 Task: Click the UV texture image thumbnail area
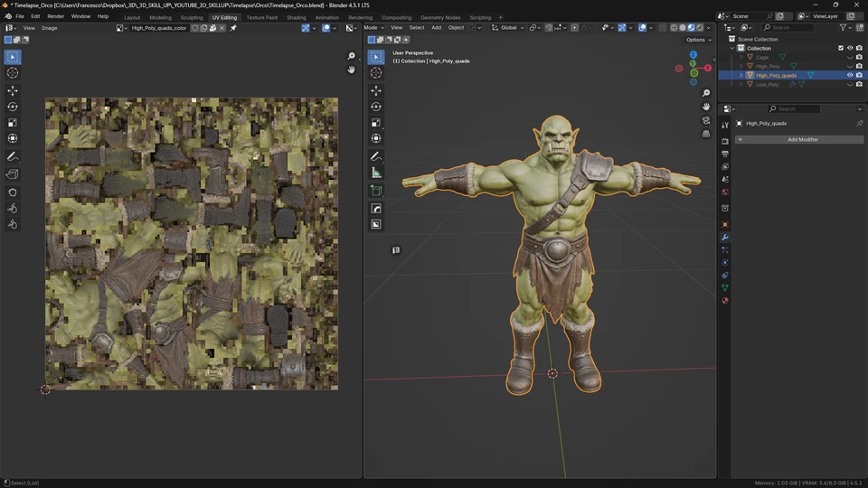click(192, 244)
